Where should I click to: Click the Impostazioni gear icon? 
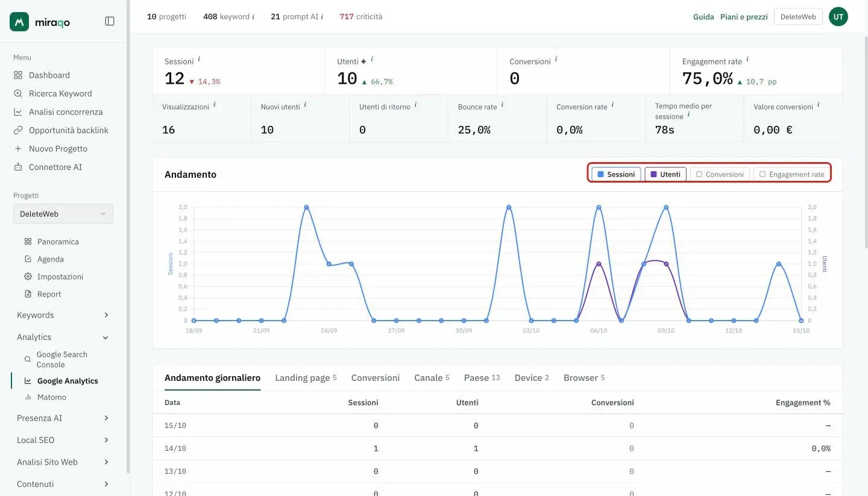(28, 277)
